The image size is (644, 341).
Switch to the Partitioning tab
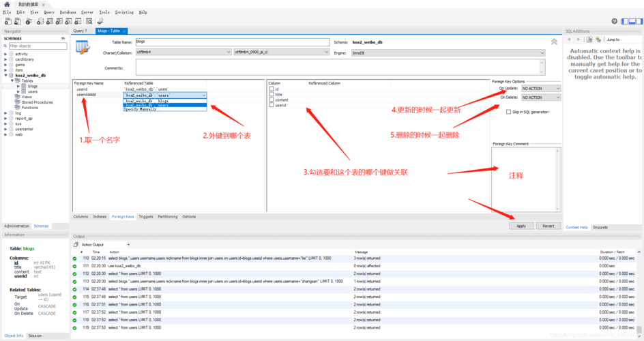tap(168, 217)
